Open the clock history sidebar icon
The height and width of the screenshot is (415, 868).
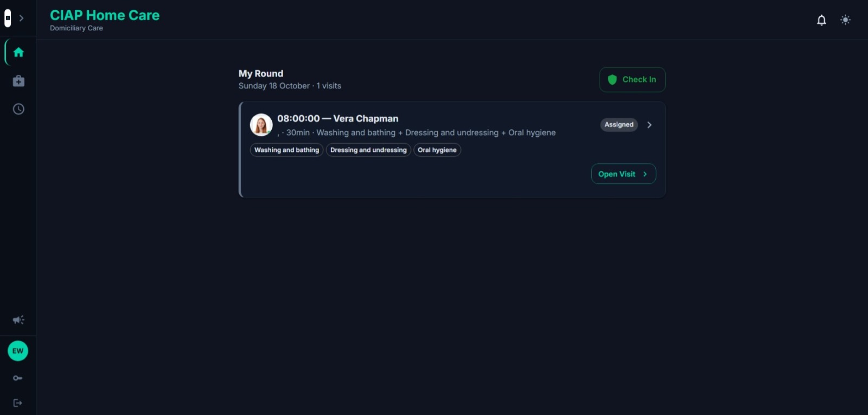18,109
